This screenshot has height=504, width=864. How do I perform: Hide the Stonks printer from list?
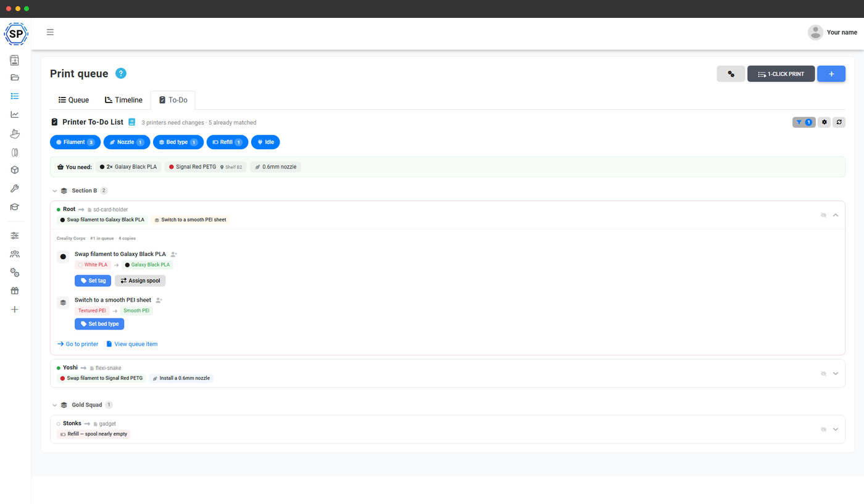[x=823, y=429]
